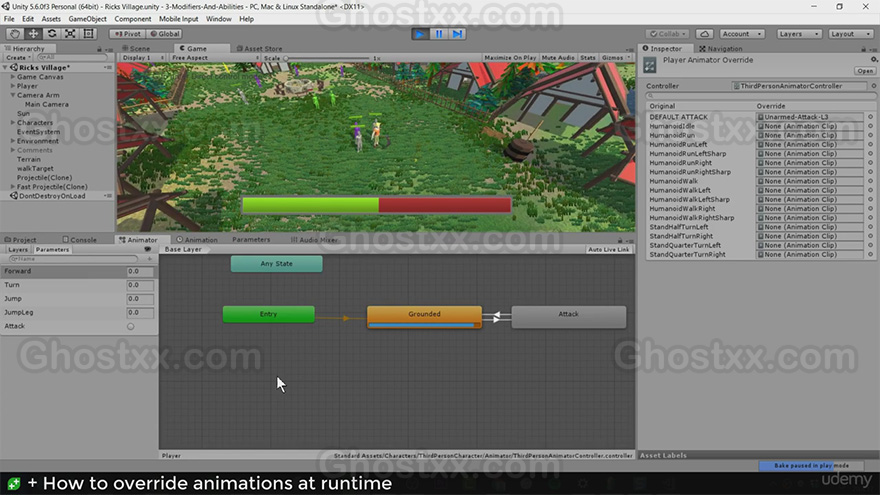Image resolution: width=880 pixels, height=495 pixels.
Task: Select the Any State node
Action: click(x=277, y=264)
